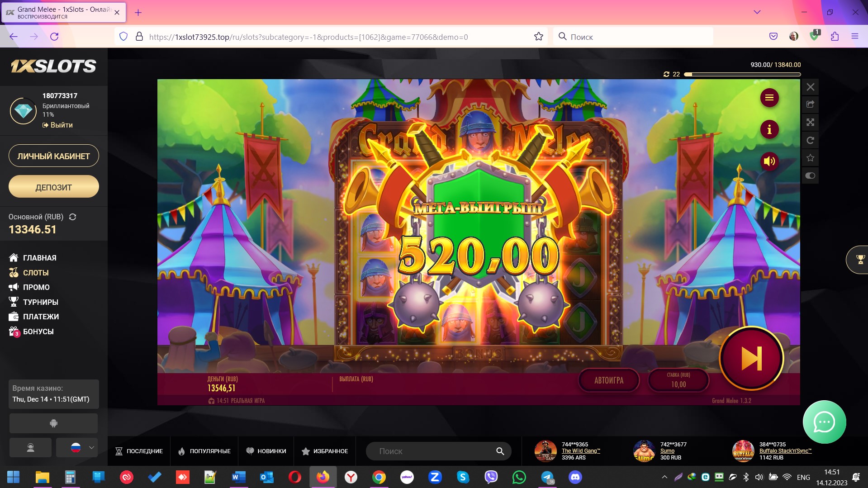868x488 pixels.
Task: Open Discord from the taskbar
Action: tap(575, 477)
